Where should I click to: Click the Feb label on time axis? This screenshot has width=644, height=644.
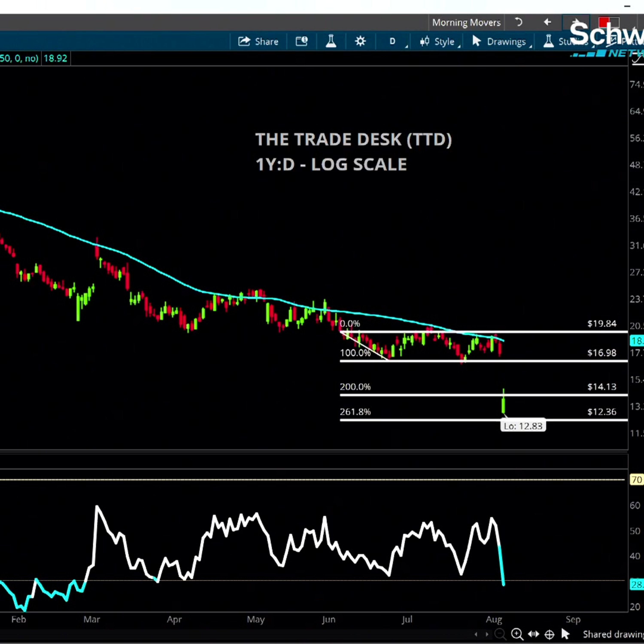pyautogui.click(x=18, y=619)
